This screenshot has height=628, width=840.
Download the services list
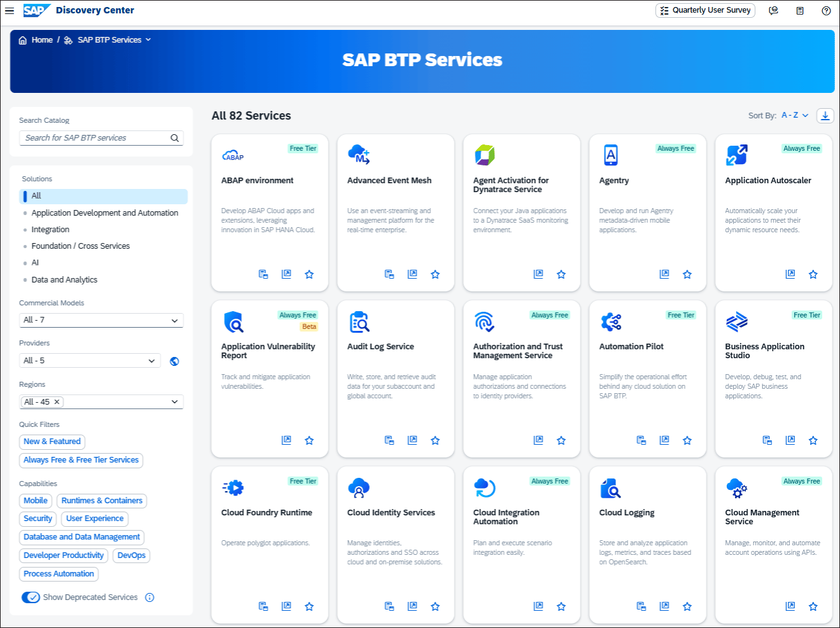pyautogui.click(x=825, y=116)
